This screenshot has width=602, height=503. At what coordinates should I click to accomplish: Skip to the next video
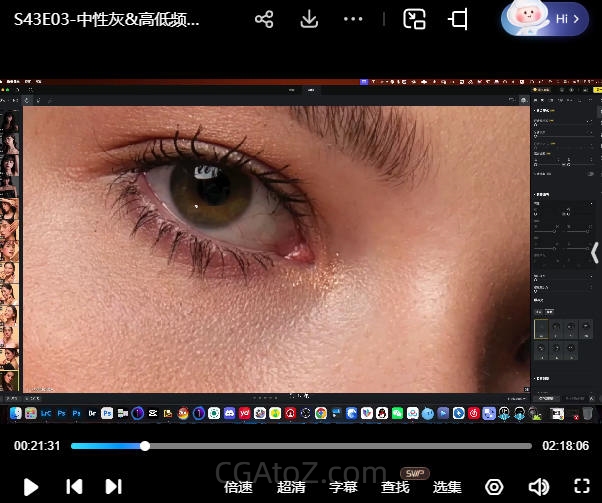[114, 487]
